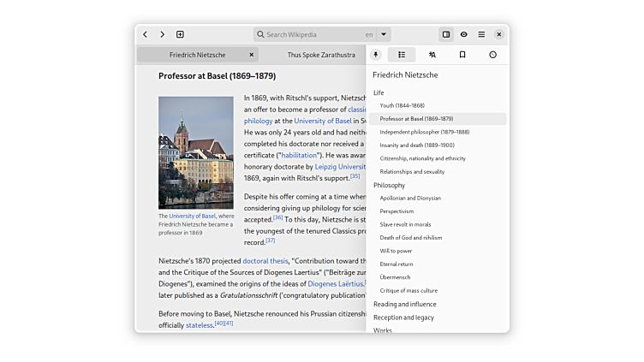Open the article languages panel
The image size is (644, 362).
(432, 55)
